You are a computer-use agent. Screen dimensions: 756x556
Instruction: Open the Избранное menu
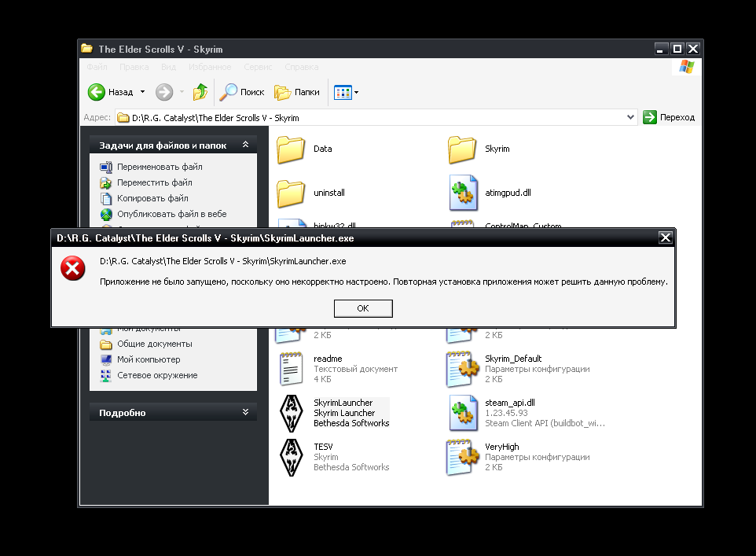pos(210,67)
